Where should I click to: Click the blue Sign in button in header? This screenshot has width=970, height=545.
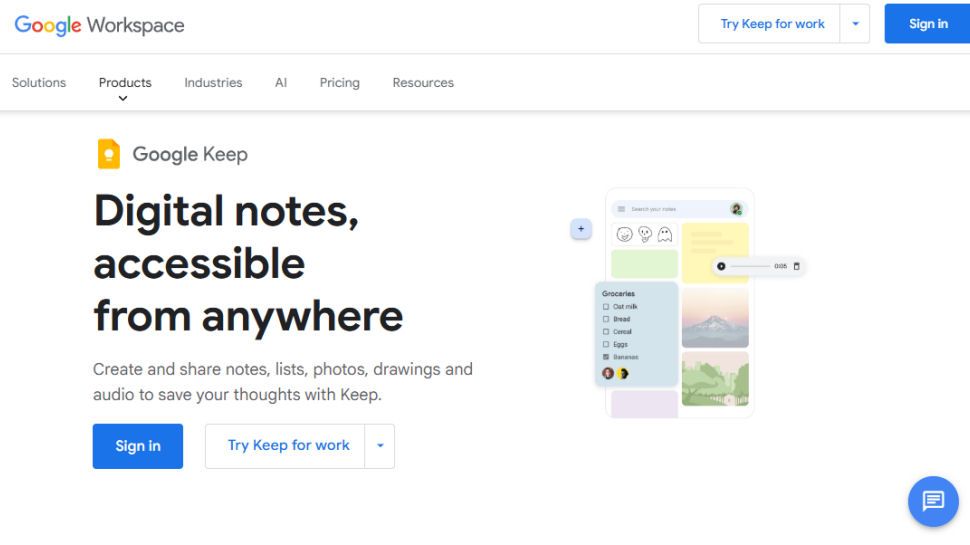tap(927, 24)
